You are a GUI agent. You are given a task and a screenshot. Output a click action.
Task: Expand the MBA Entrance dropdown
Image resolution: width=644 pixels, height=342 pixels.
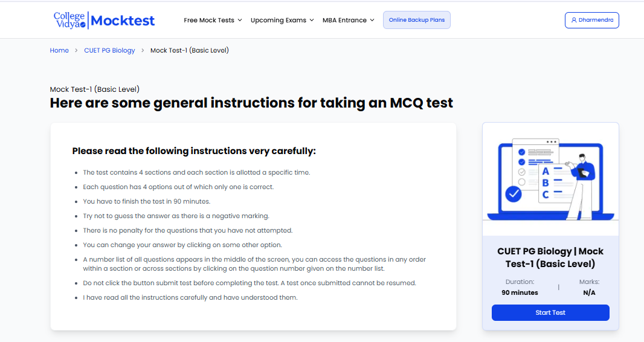[x=348, y=20]
